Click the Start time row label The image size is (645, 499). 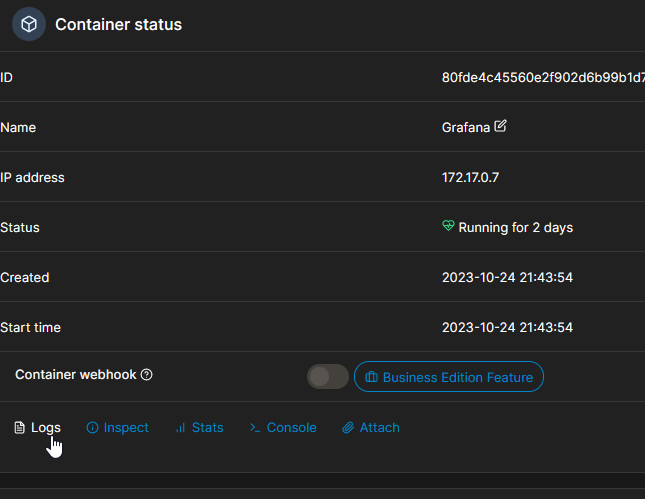30,327
